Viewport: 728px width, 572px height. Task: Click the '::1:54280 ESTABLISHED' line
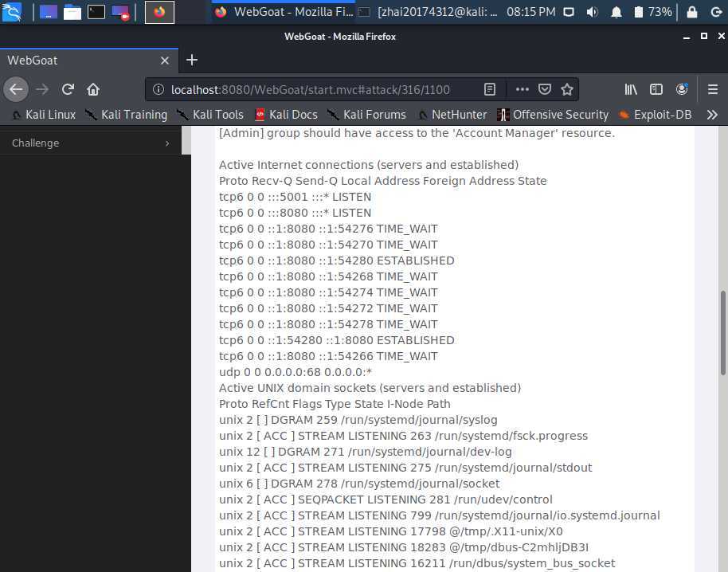pos(337,261)
